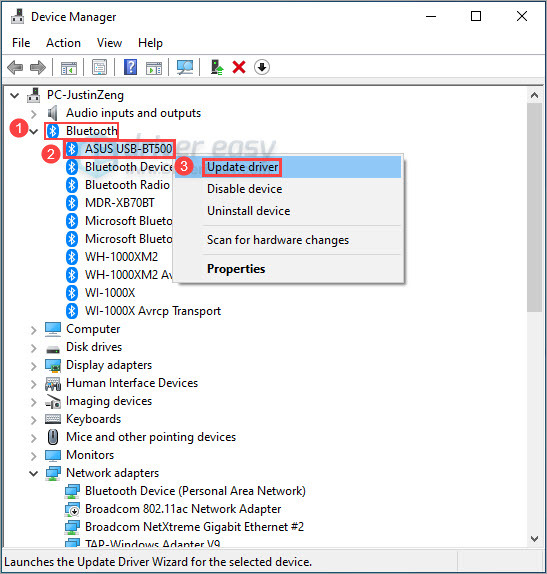Select Scan for hardware changes menu entry

(288, 240)
